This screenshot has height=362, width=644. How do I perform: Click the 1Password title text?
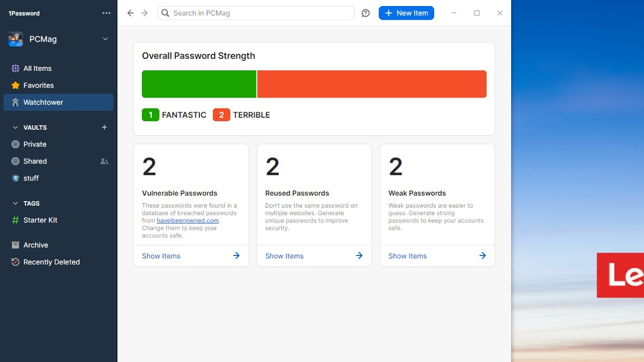pyautogui.click(x=24, y=13)
